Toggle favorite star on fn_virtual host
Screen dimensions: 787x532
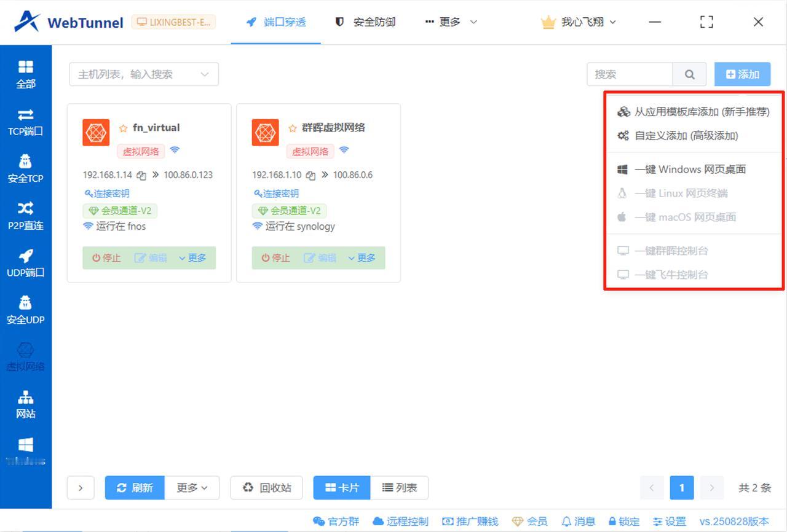tap(122, 127)
